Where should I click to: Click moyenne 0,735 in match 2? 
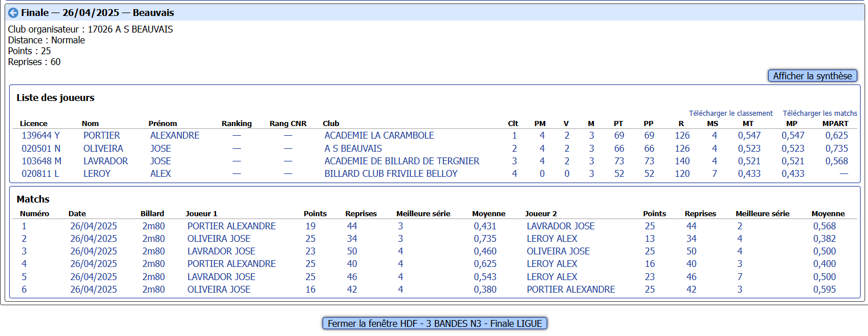485,238
